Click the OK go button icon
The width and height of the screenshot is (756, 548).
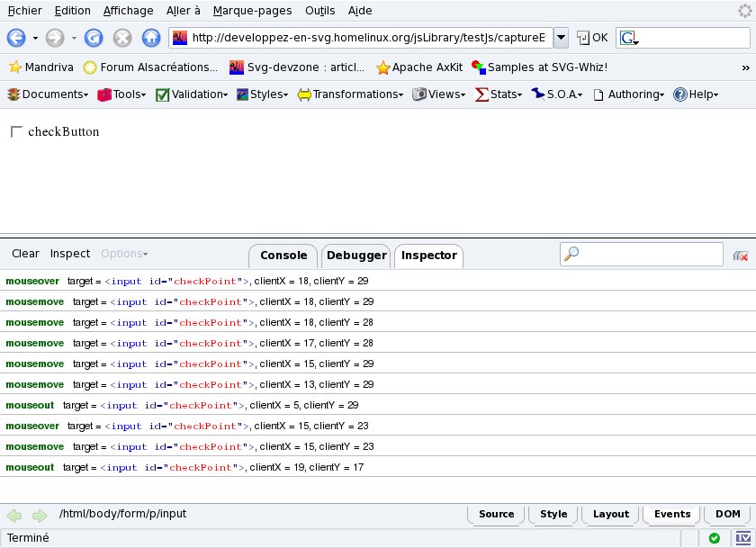point(583,38)
